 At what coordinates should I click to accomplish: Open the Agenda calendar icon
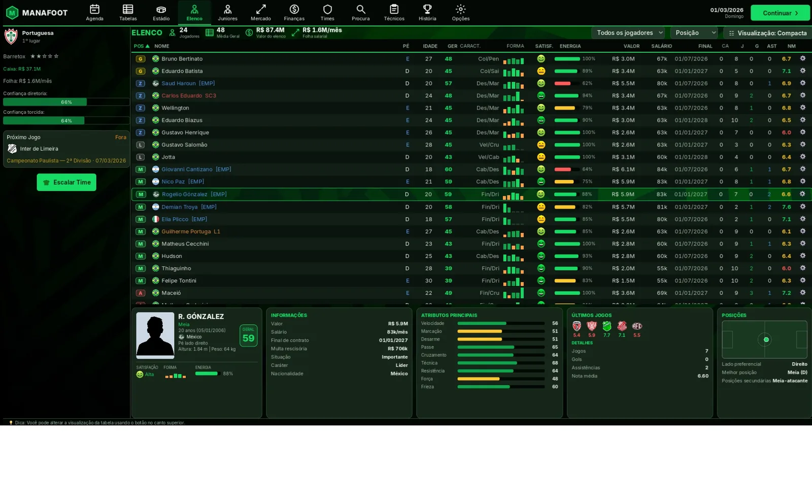pos(94,10)
